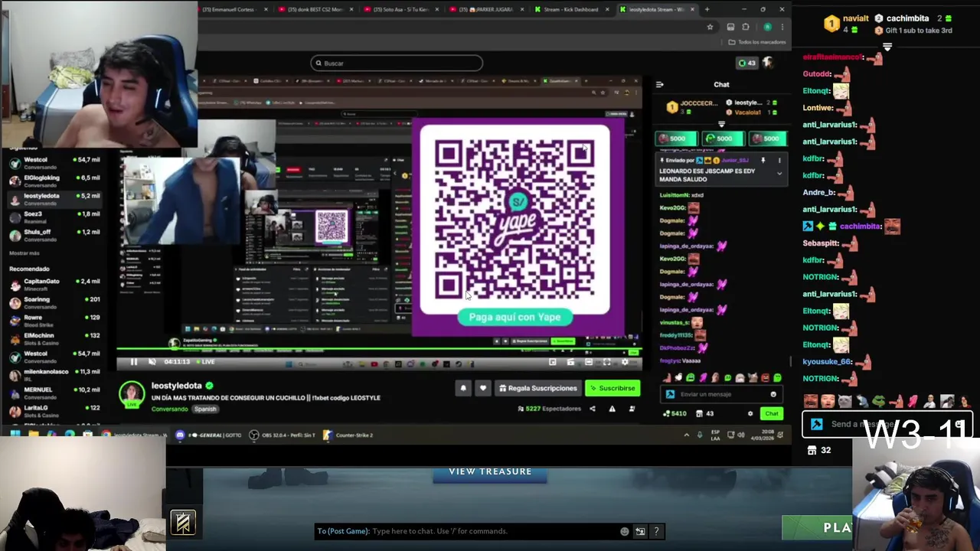Expand followed list with Mostrar más
This screenshot has width=980, height=551.
pyautogui.click(x=24, y=253)
